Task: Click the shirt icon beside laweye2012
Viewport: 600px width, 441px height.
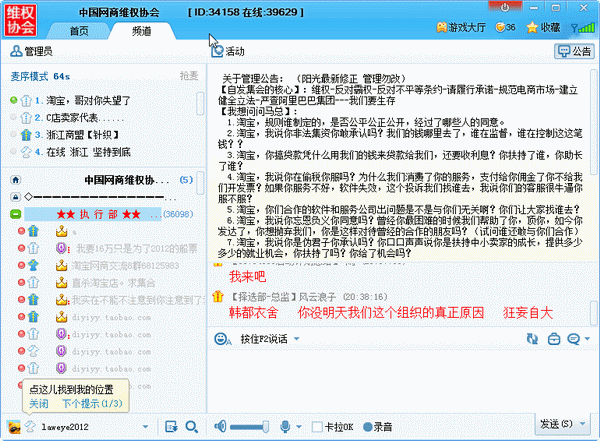Action: click(x=30, y=426)
